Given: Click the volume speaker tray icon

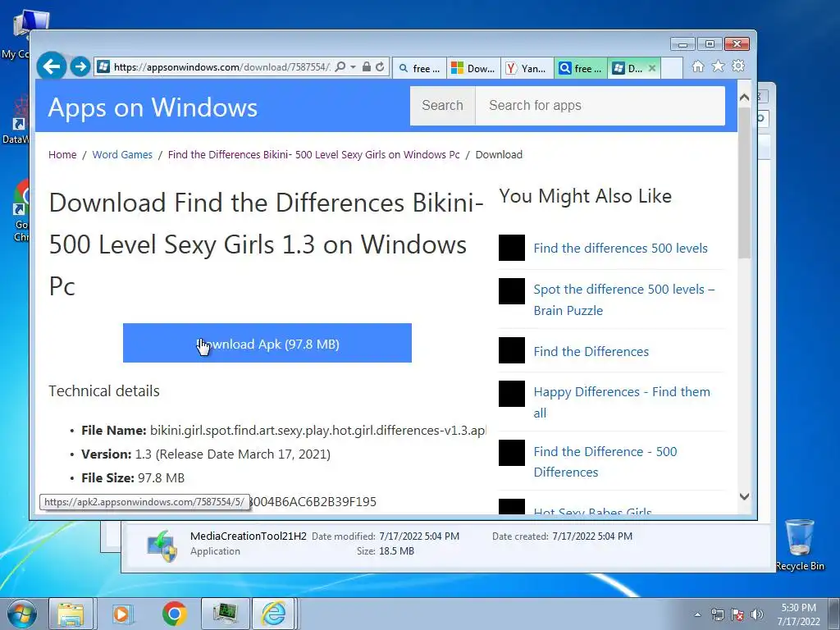Looking at the screenshot, I should tap(756, 614).
